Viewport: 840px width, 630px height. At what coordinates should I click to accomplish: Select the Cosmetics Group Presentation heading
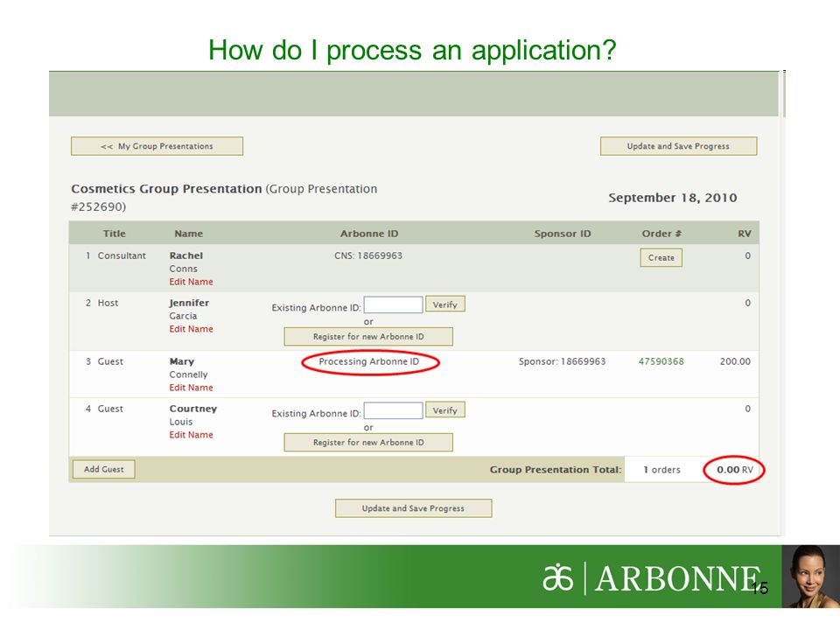point(166,189)
